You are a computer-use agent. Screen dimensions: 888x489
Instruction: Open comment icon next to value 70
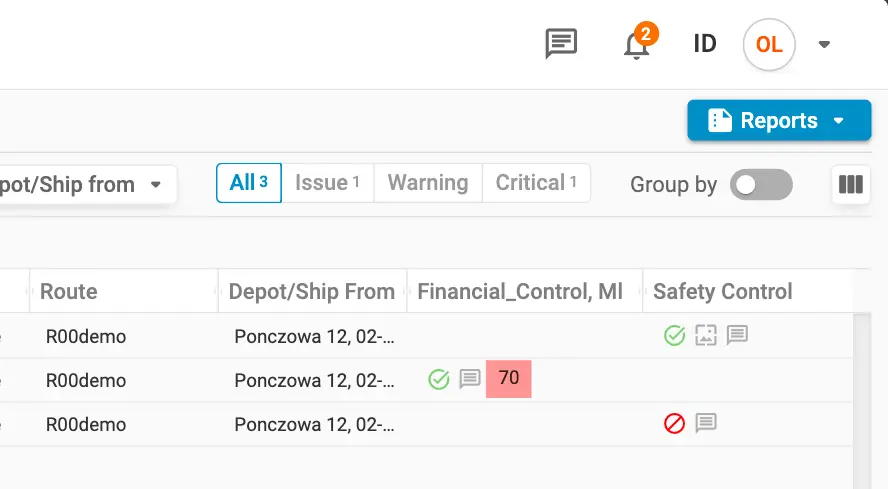point(470,379)
